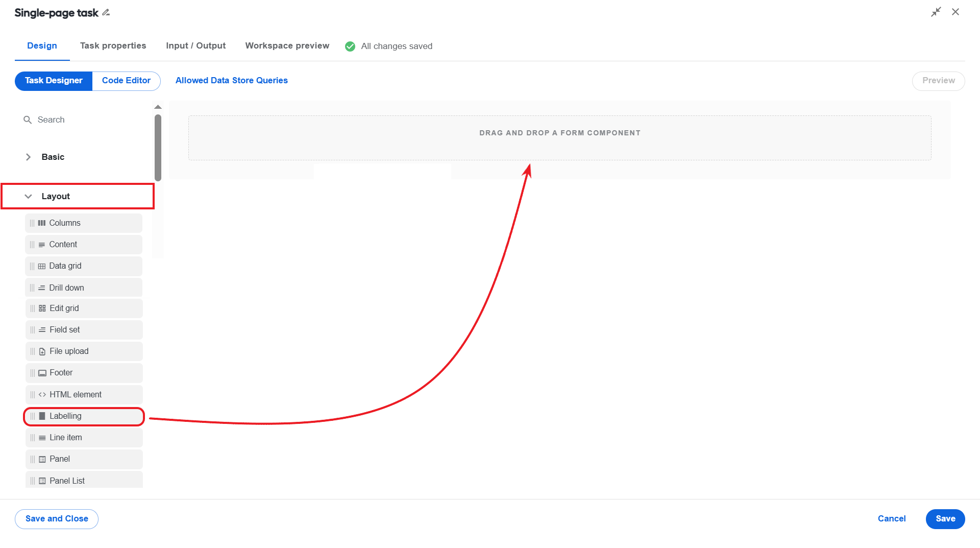
Task: Click the component list scrollbar thumb
Action: pos(158,148)
